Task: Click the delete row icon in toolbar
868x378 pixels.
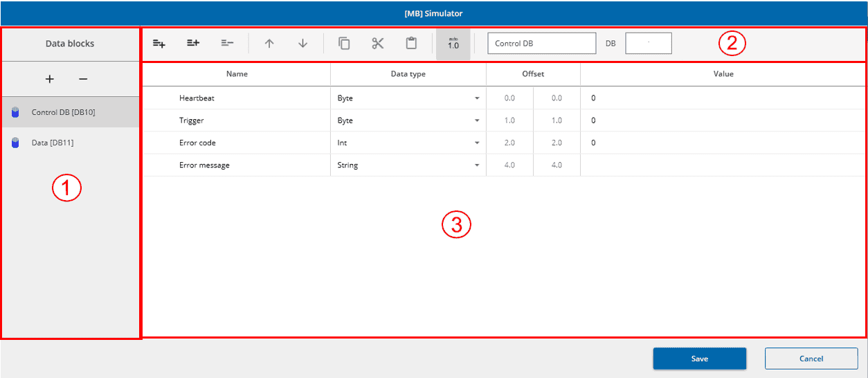Action: [227, 43]
